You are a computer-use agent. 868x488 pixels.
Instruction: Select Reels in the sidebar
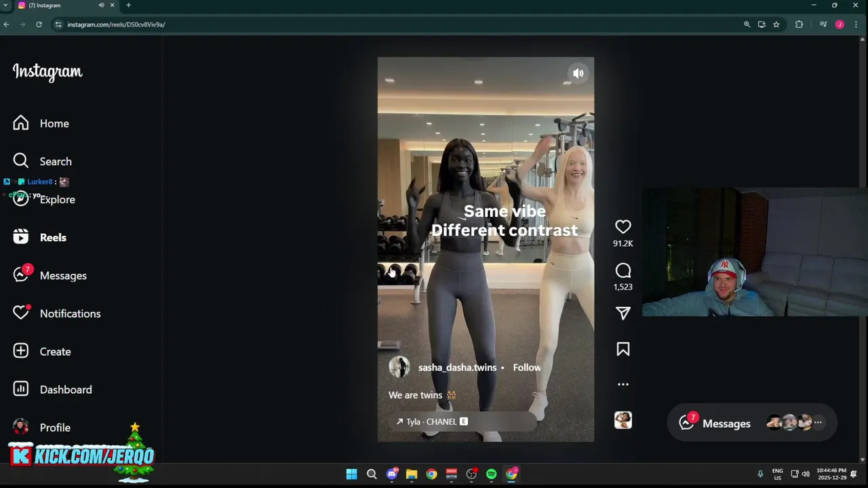coord(39,237)
